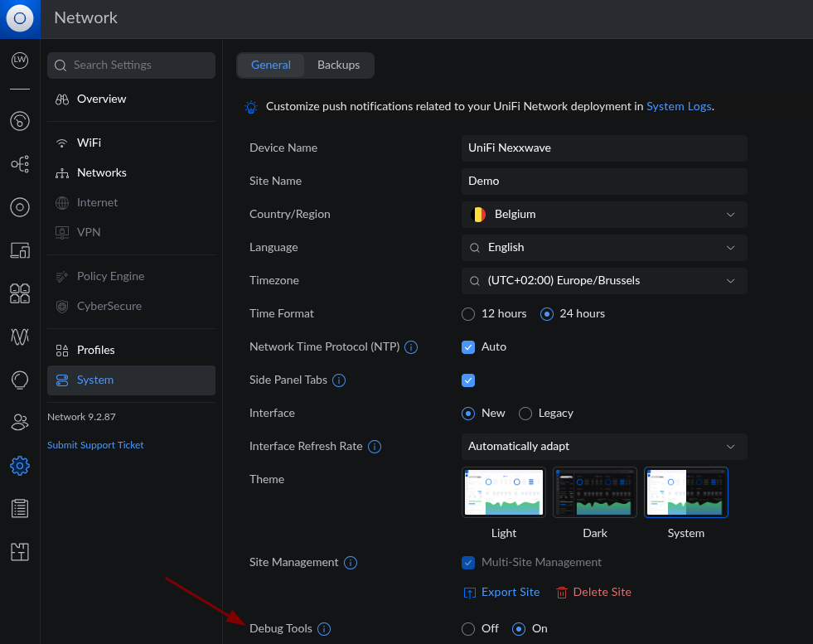This screenshot has height=644, width=813.
Task: Turn Debug Tools off
Action: (468, 629)
